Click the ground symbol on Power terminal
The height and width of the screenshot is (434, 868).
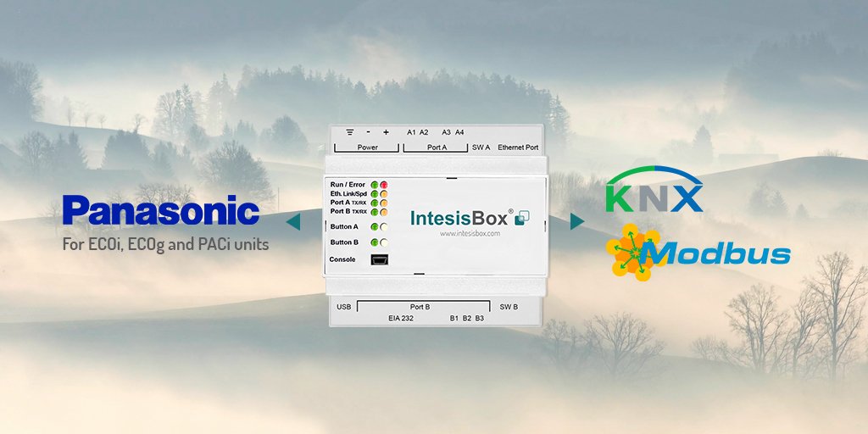[x=350, y=132]
